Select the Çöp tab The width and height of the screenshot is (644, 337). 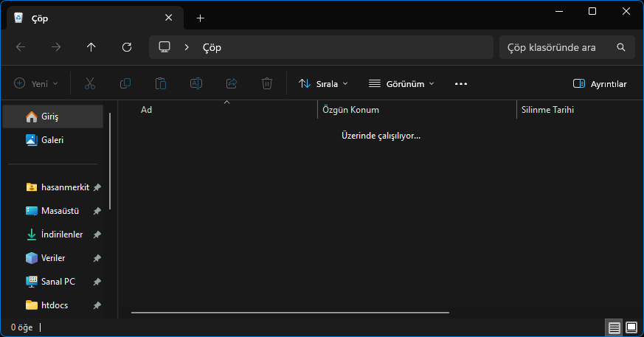tap(95, 18)
